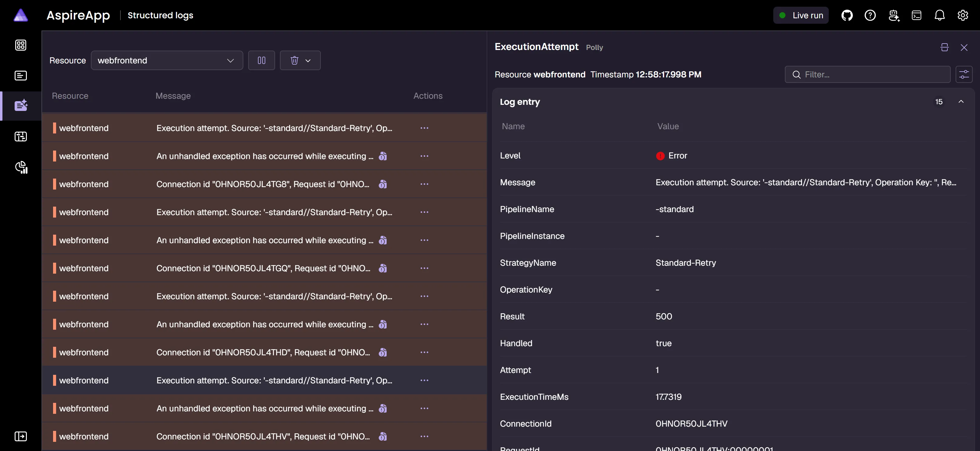Open actions for Connection id 0HNOR50JL4TGQ row
The width and height of the screenshot is (980, 451).
[x=424, y=268]
